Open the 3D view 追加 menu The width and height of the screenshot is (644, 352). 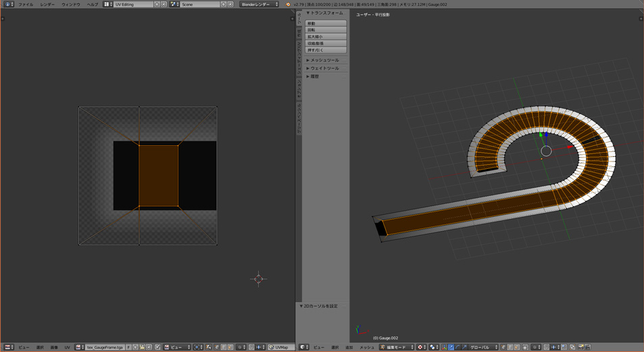(x=349, y=347)
